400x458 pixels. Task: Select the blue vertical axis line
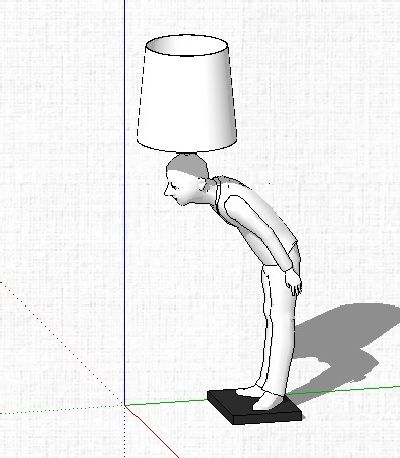pos(125,200)
